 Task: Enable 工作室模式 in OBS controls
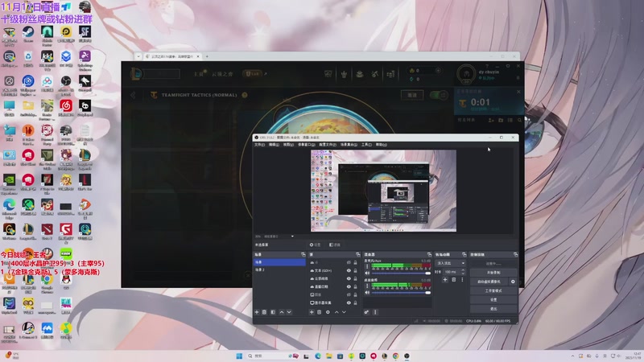[x=493, y=290]
